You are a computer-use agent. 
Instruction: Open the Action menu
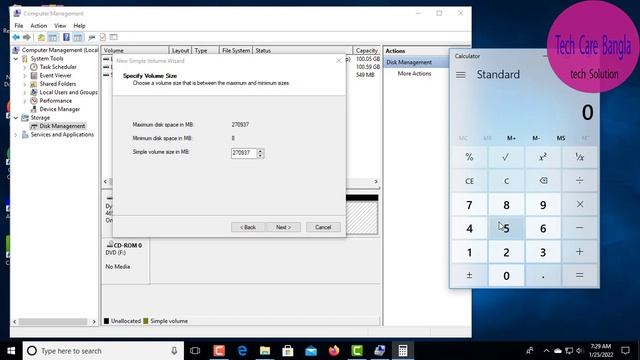39,26
